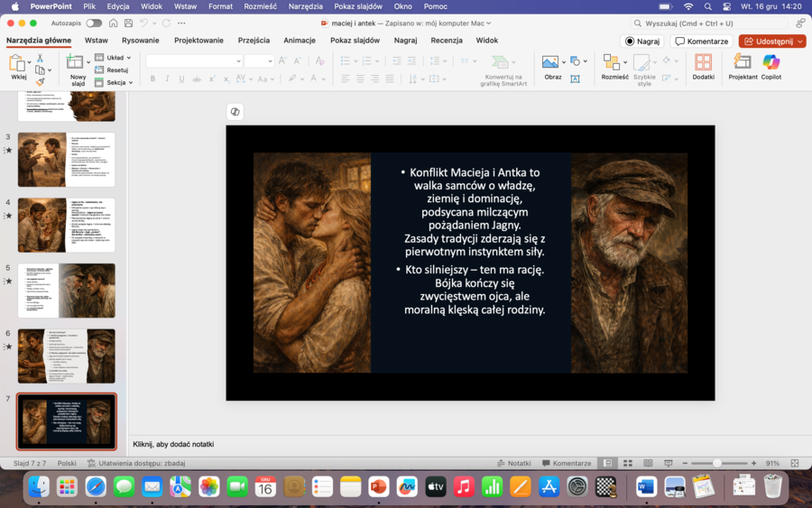Image resolution: width=812 pixels, height=508 pixels.
Task: Open the Format menu in menu bar
Action: tap(220, 6)
